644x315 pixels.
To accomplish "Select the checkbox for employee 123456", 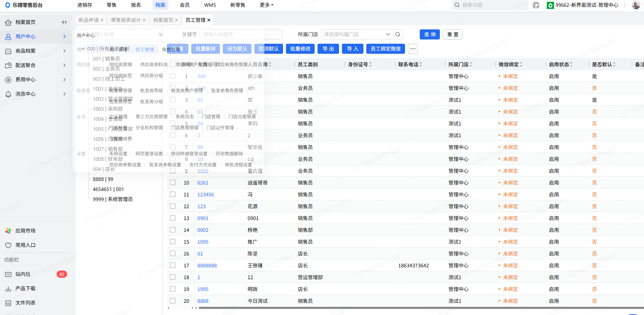I will (x=173, y=194).
